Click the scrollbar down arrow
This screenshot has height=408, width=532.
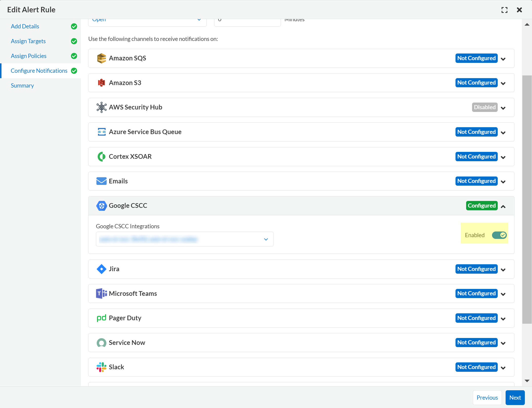527,381
